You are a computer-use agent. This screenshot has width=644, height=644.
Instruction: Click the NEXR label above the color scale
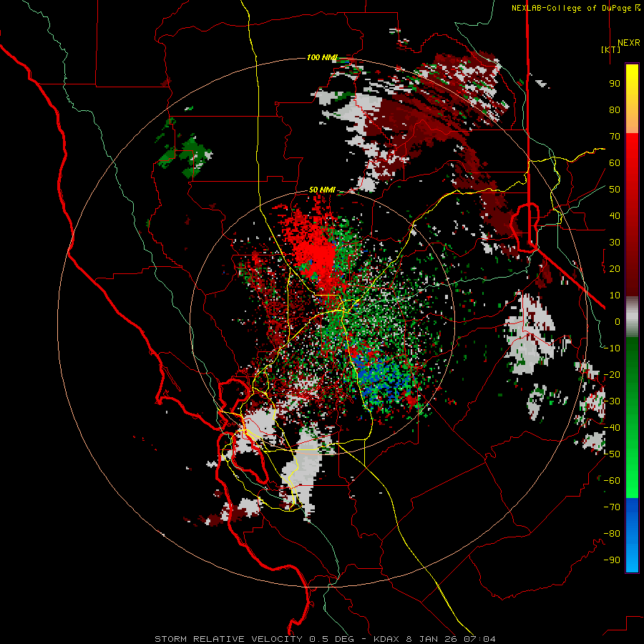629,43
